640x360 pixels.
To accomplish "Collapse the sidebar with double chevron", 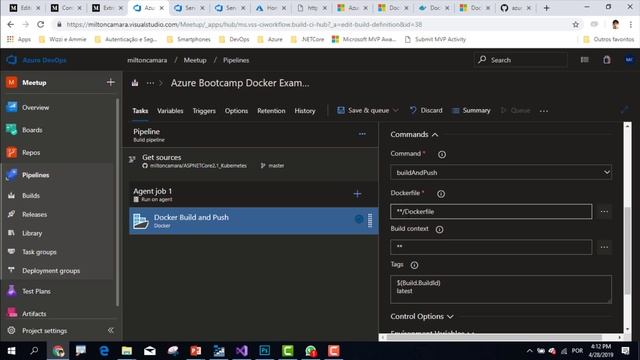I will point(111,330).
